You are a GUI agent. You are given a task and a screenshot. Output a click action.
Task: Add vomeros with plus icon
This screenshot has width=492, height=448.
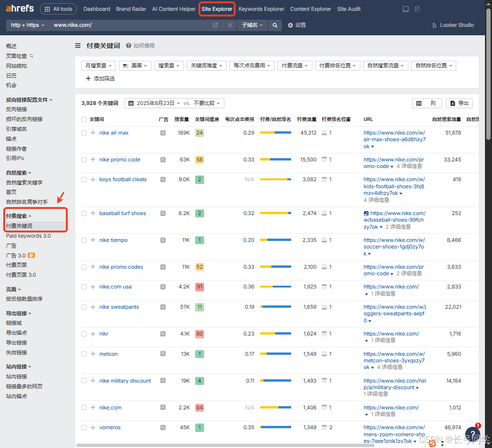93,428
